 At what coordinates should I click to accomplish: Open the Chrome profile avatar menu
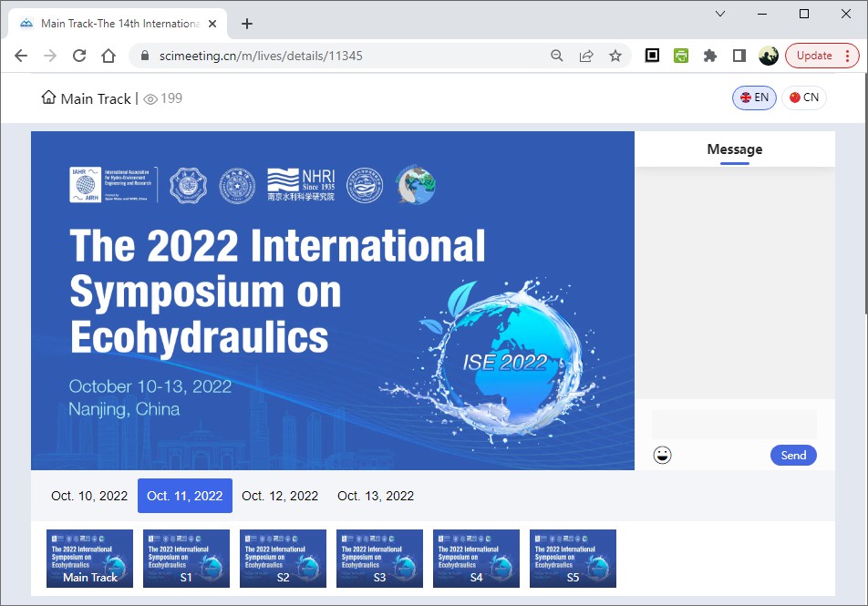769,56
